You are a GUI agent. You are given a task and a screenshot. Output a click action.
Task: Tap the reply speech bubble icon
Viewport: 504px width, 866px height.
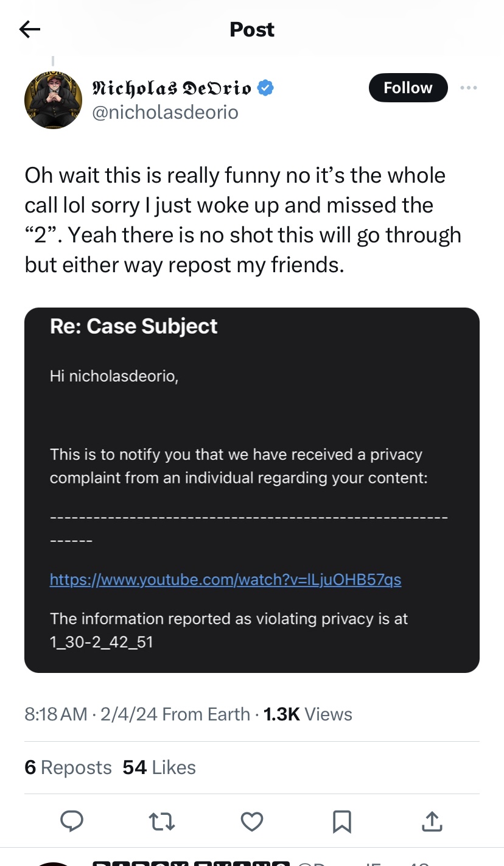pos(72,822)
